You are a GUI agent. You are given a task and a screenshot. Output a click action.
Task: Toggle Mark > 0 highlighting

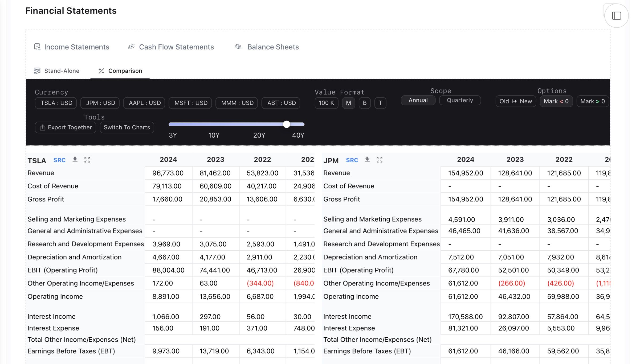coord(593,101)
